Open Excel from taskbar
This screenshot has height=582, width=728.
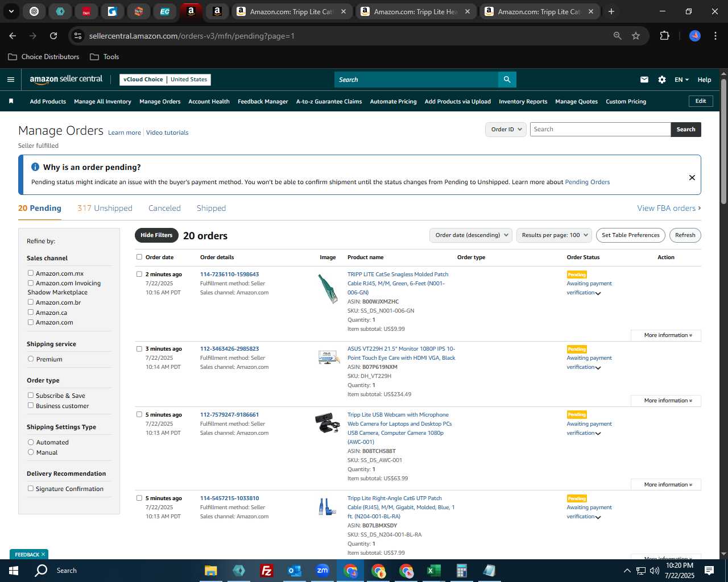(433, 571)
